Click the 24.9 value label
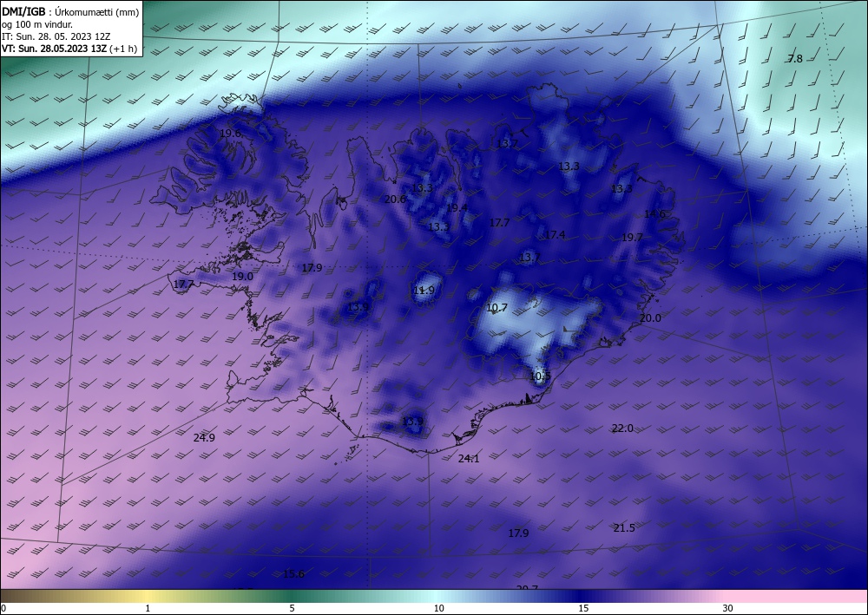 tap(204, 438)
